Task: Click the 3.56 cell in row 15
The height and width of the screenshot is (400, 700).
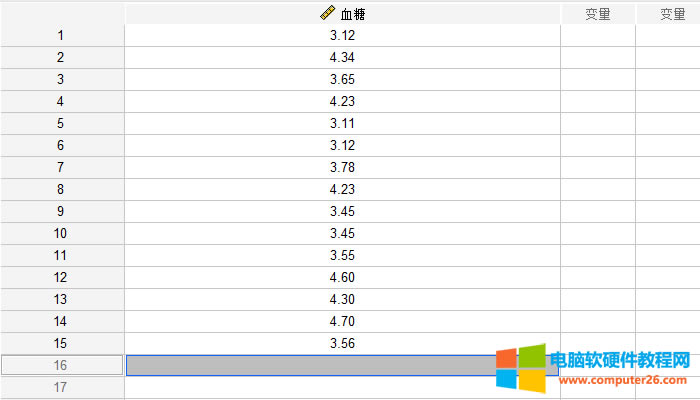Action: pos(342,343)
